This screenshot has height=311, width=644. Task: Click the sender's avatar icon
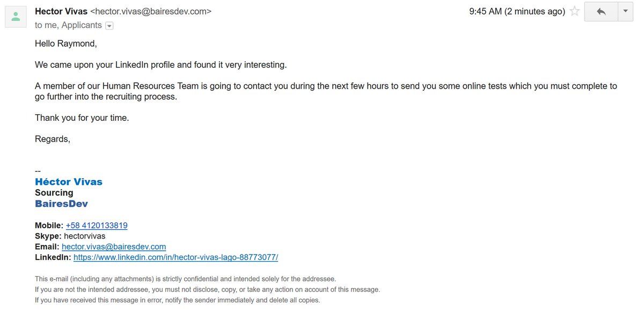point(16,17)
